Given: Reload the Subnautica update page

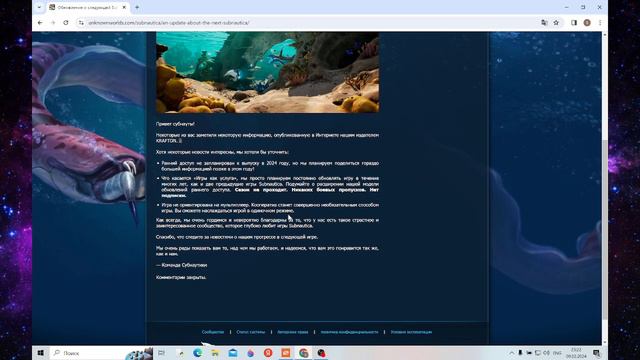Looking at the screenshot, I should pos(66,23).
